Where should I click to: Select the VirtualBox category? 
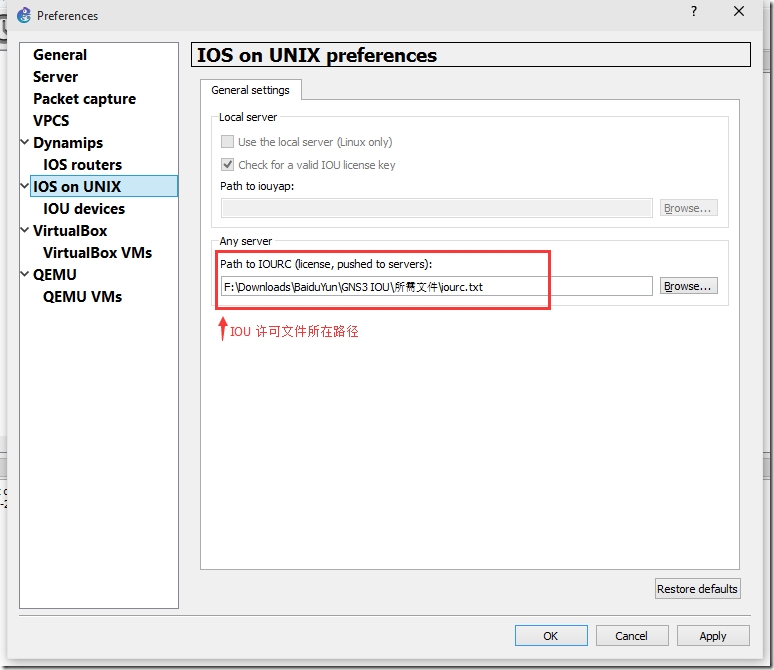pos(70,231)
